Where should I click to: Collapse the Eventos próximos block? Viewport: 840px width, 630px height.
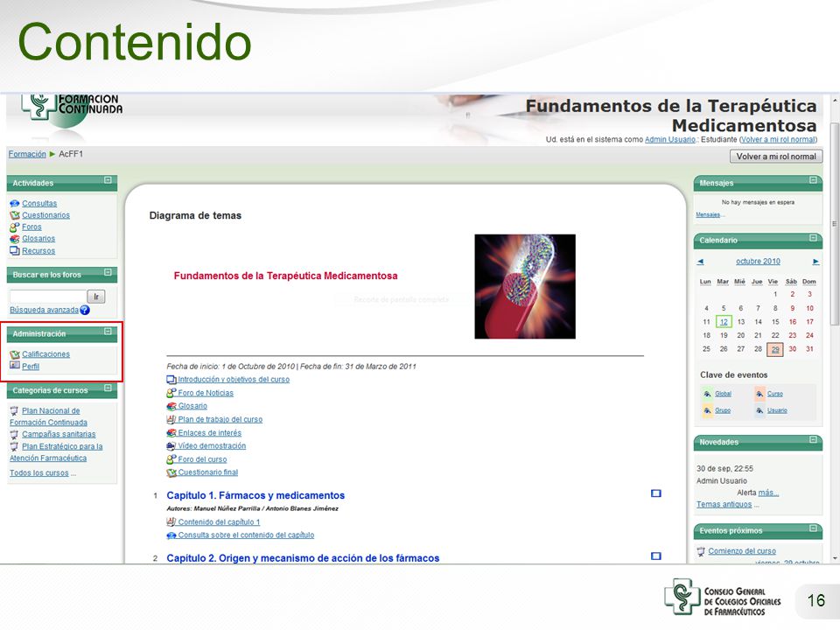tap(813, 528)
